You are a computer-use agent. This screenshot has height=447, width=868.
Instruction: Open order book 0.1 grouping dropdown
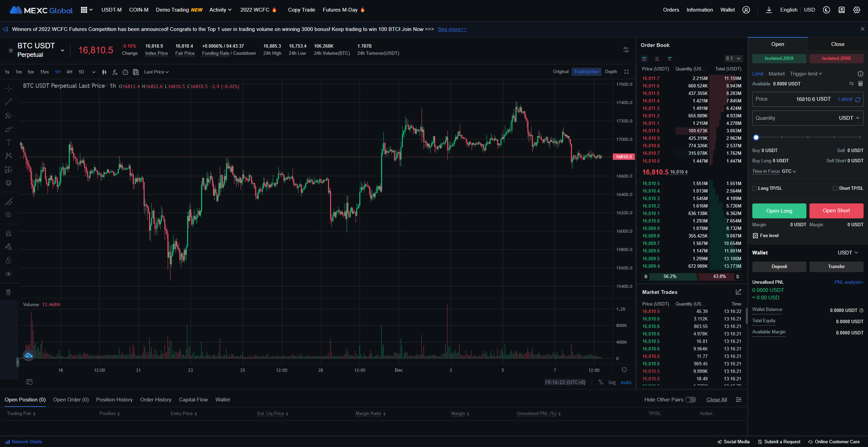click(733, 59)
